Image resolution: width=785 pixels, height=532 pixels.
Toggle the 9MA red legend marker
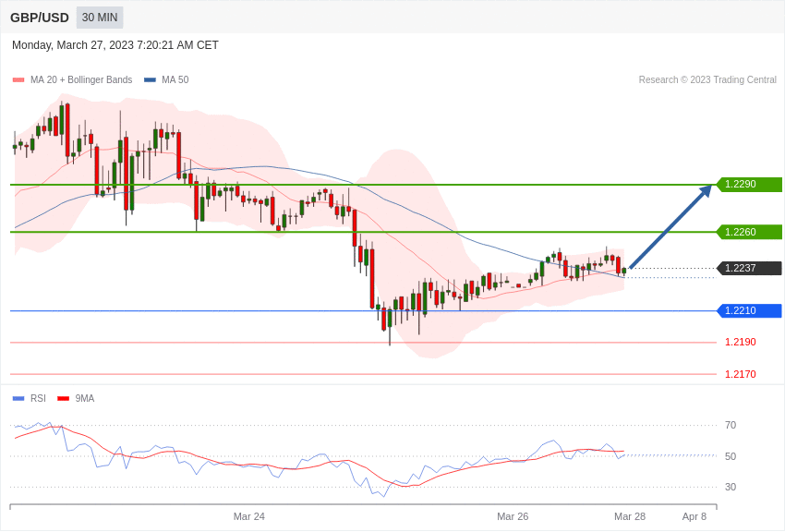point(63,399)
